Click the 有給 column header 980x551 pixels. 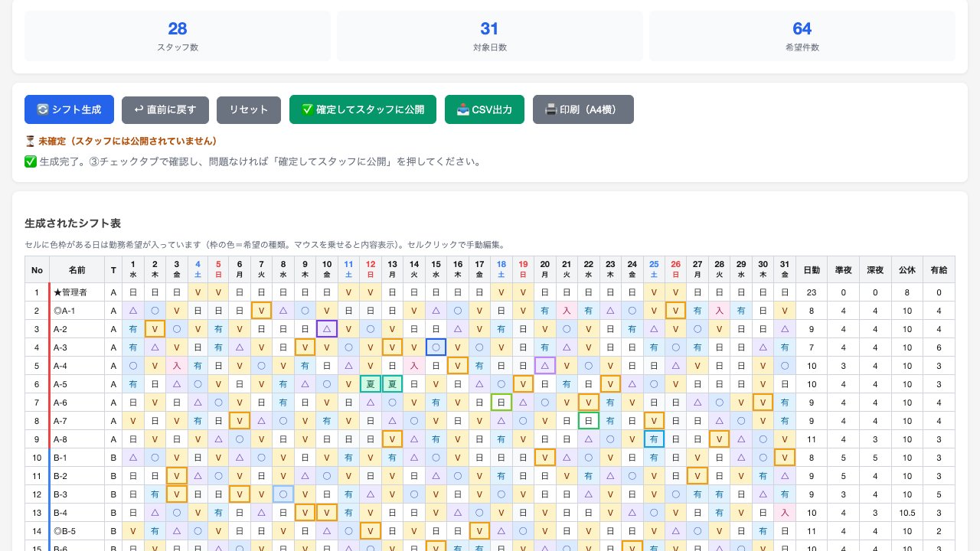point(939,269)
